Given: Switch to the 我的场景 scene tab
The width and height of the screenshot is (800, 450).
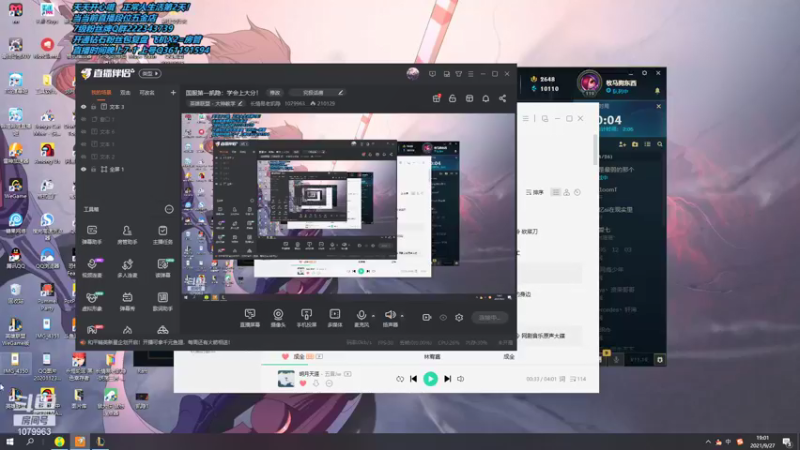Looking at the screenshot, I should [x=101, y=93].
